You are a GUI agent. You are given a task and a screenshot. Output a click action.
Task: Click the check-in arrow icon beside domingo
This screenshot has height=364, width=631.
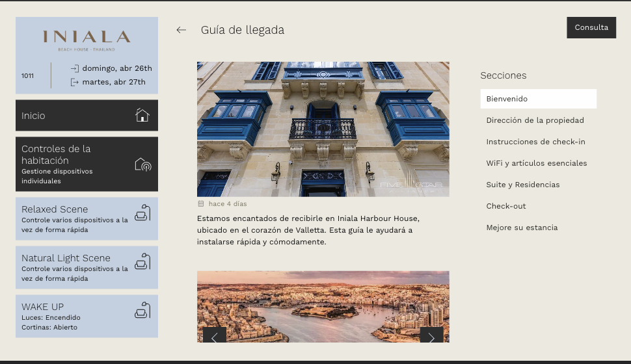click(x=74, y=68)
